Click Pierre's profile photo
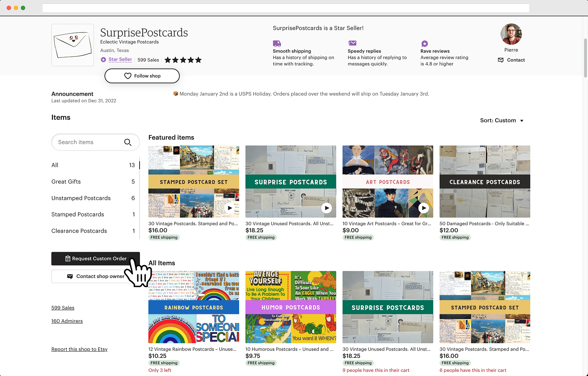The height and width of the screenshot is (376, 588). click(511, 34)
